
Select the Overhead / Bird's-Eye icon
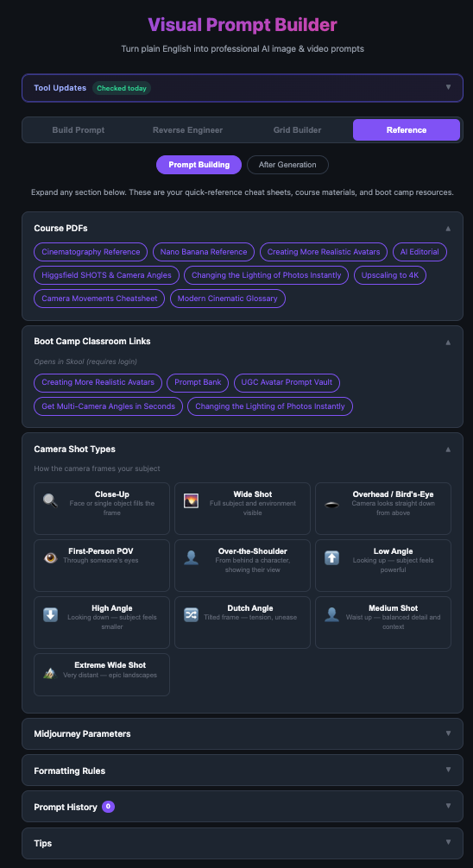click(x=331, y=503)
